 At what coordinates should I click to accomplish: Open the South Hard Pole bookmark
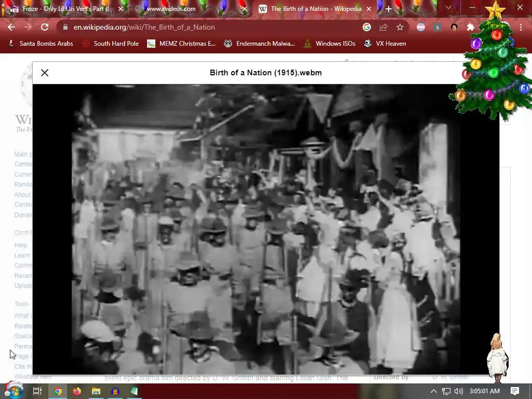click(x=111, y=44)
